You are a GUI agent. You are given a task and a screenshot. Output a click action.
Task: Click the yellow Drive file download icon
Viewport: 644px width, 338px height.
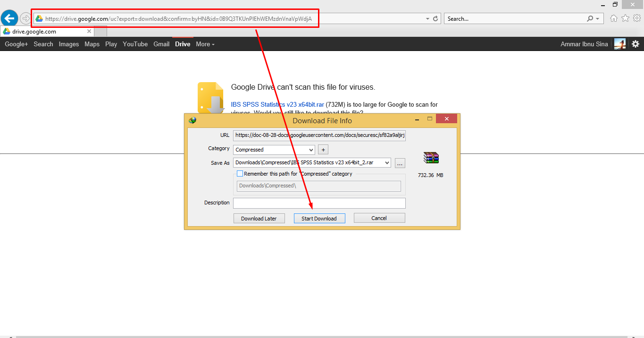[x=211, y=98]
